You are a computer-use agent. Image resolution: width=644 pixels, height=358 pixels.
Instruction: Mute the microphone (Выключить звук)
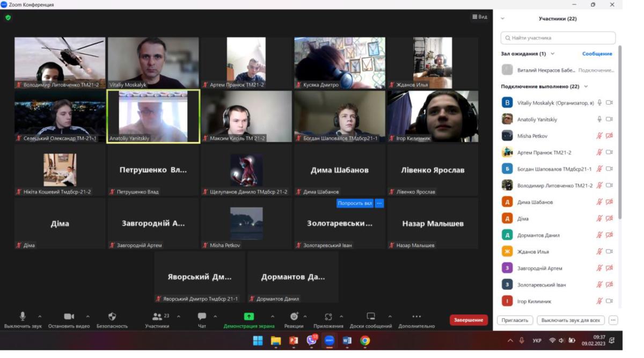pos(23,317)
